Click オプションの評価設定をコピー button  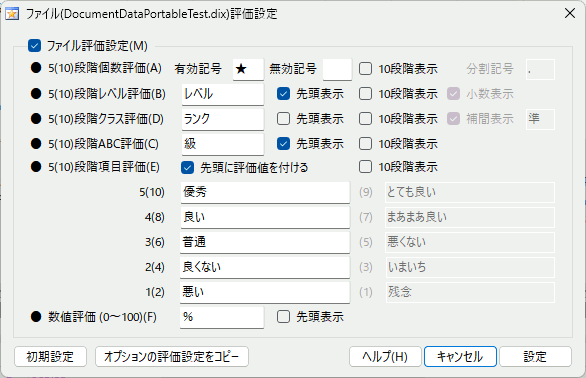(x=172, y=357)
